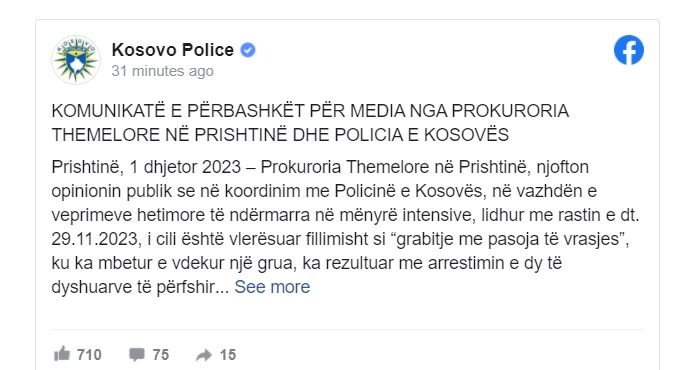This screenshot has width=690, height=370.
Task: Open the Kosovo Police profile avatar
Action: click(x=76, y=60)
